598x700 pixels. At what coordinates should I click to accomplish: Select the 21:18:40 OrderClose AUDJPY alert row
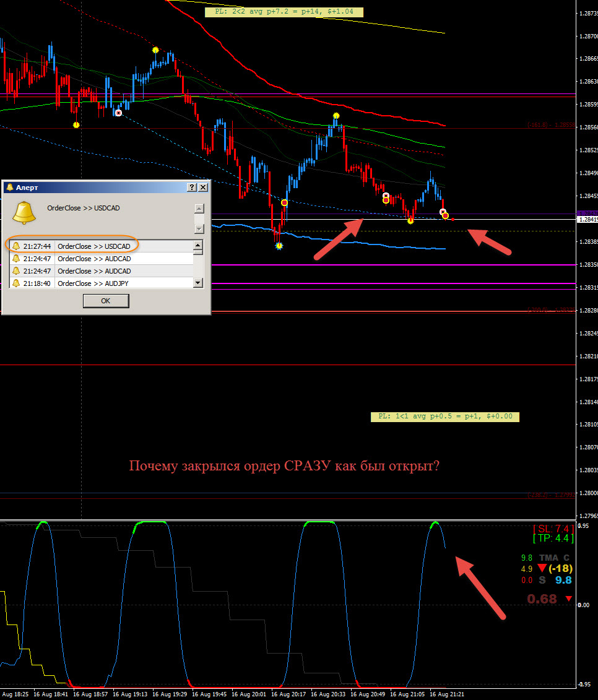tap(102, 283)
